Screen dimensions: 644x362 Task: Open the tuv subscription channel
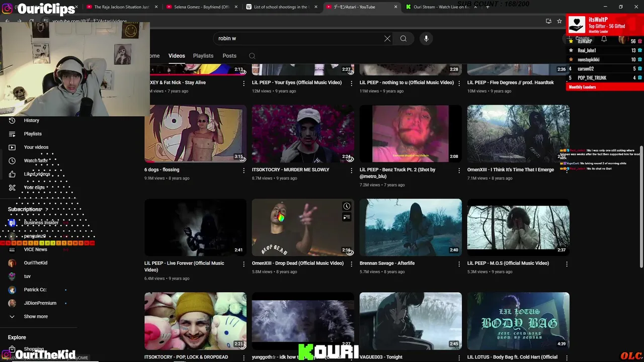coord(27,276)
